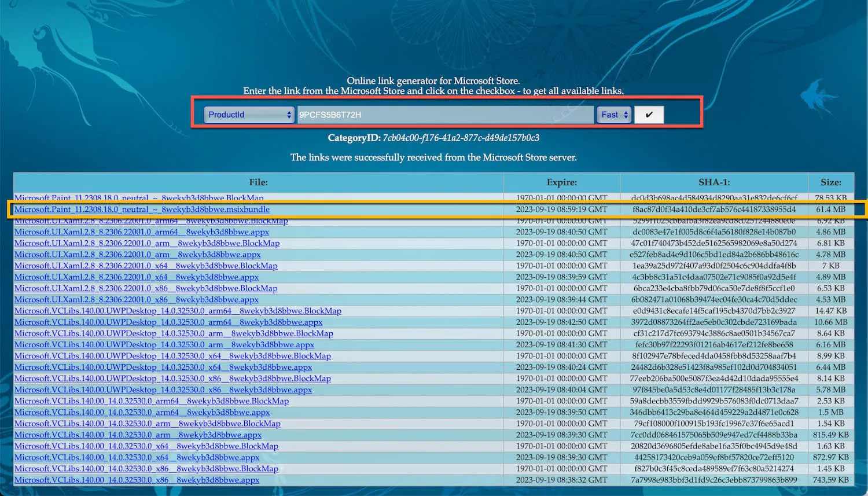Open VCLibs UWPDesktop arm64 BlockMap link
Screen dimensions: 868x496
coord(178,311)
